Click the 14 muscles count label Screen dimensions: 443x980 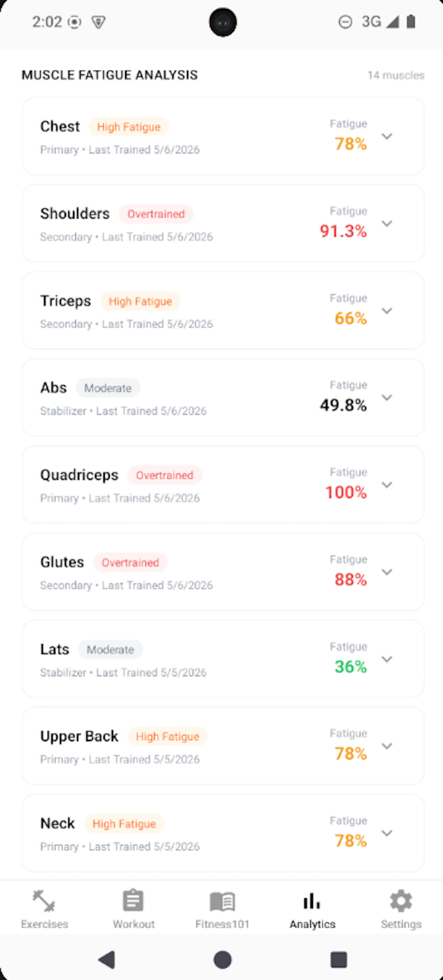click(396, 75)
